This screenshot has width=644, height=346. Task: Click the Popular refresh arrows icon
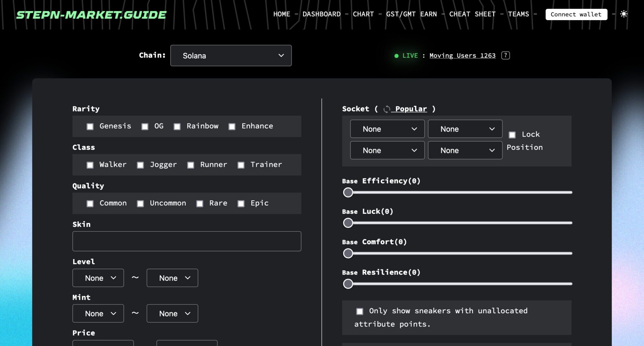pos(387,109)
